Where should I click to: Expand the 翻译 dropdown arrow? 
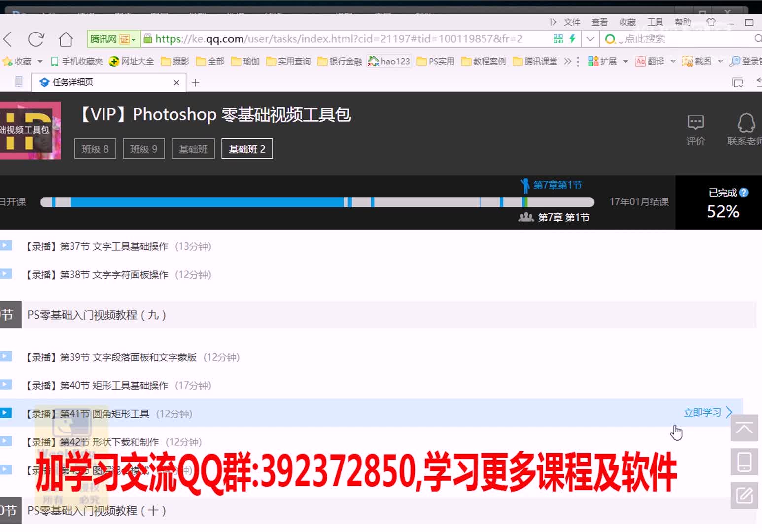coord(673,62)
